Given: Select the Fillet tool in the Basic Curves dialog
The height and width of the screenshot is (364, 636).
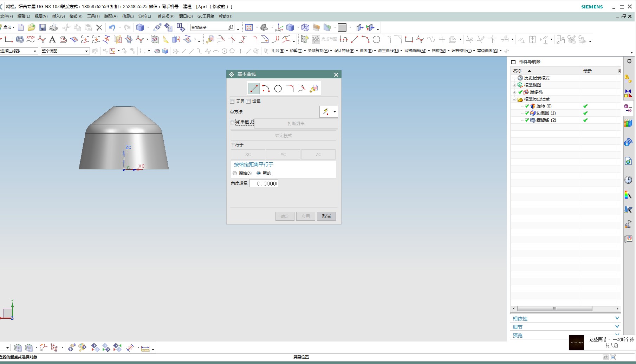Looking at the screenshot, I should pos(290,89).
